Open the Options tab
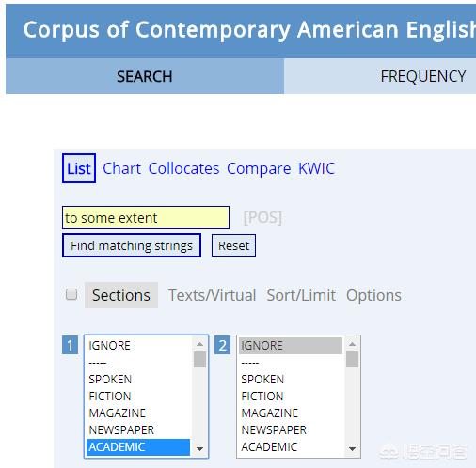 click(x=373, y=295)
